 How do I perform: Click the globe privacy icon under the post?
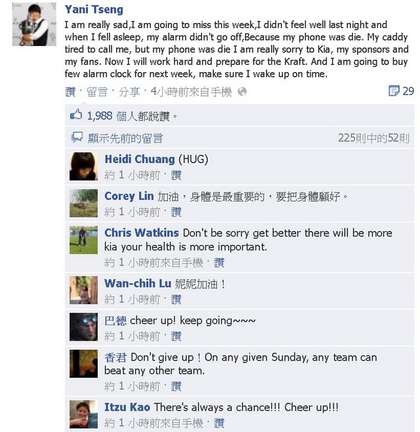[x=242, y=92]
